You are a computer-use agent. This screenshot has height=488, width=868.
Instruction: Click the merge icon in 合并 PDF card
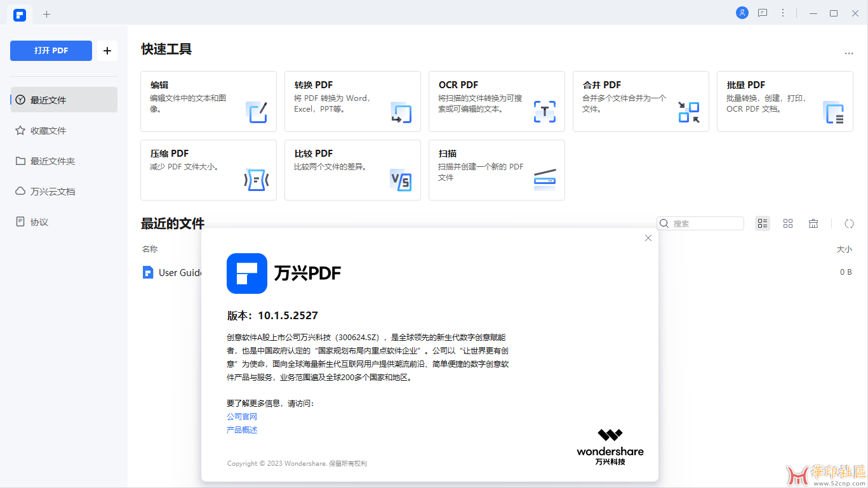pyautogui.click(x=689, y=112)
